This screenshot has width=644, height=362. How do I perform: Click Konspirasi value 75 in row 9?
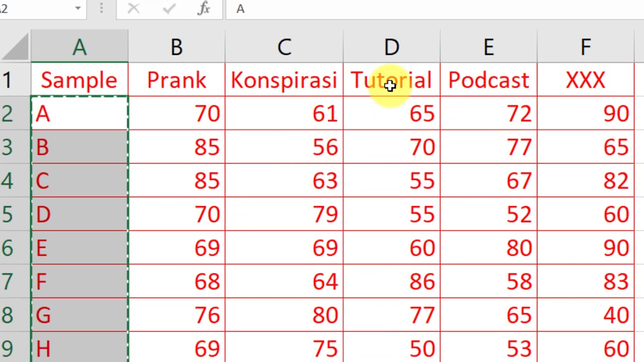284,347
